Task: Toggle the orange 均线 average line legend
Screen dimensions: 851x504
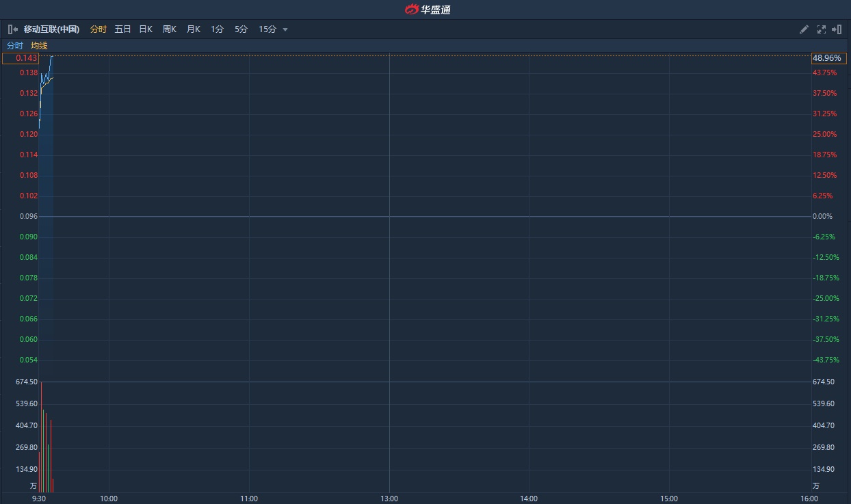Action: point(39,46)
